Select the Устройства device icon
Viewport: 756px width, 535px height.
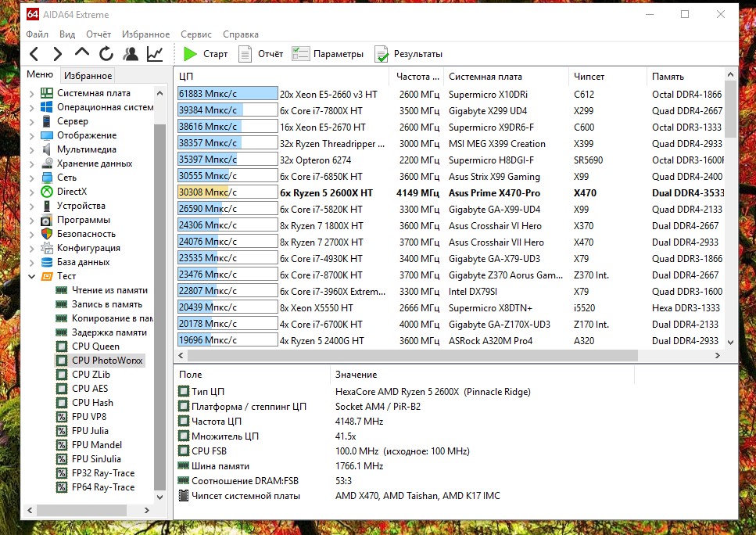pyautogui.click(x=47, y=206)
